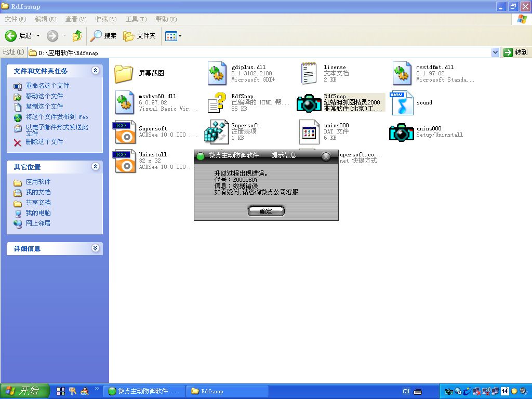Select the Uninstall ICO file icon

click(x=125, y=161)
